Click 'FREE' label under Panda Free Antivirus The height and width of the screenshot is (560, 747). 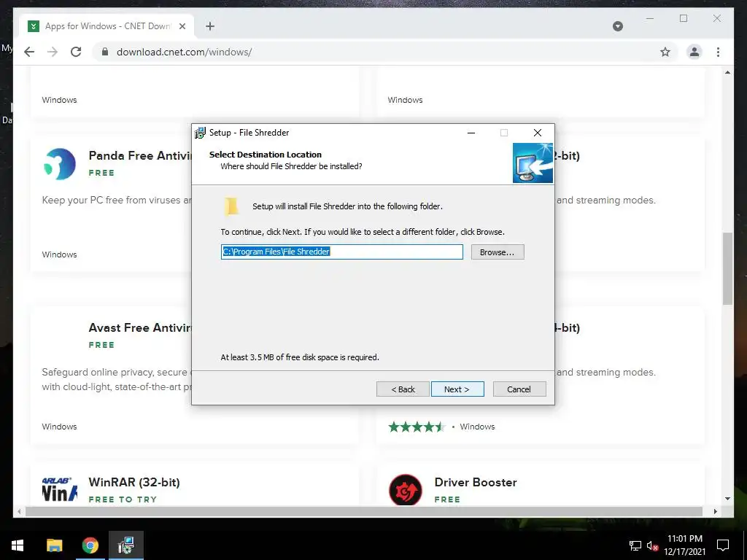101,173
